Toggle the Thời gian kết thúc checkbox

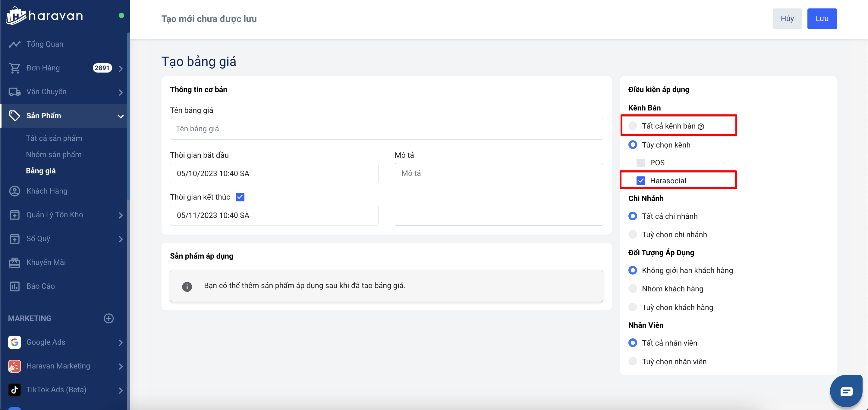(240, 197)
